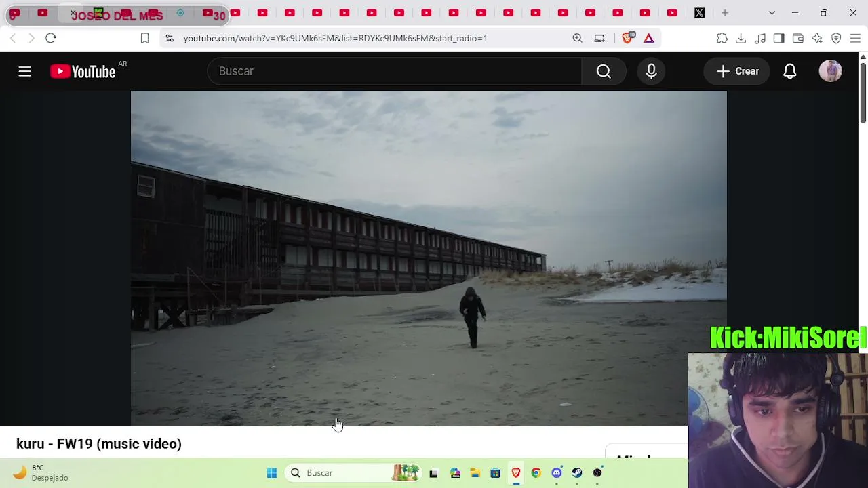Start voice search with the microphone
Image resolution: width=868 pixels, height=488 pixels.
[651, 71]
